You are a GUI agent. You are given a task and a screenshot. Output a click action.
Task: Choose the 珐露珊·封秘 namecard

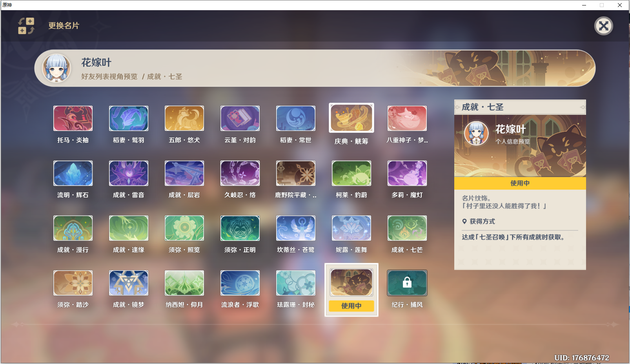click(296, 283)
